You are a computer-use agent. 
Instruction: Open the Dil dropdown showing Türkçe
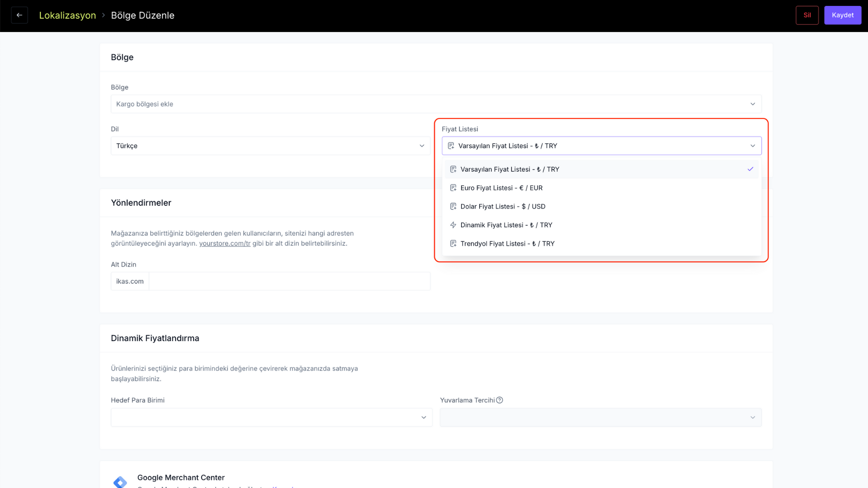click(x=270, y=145)
